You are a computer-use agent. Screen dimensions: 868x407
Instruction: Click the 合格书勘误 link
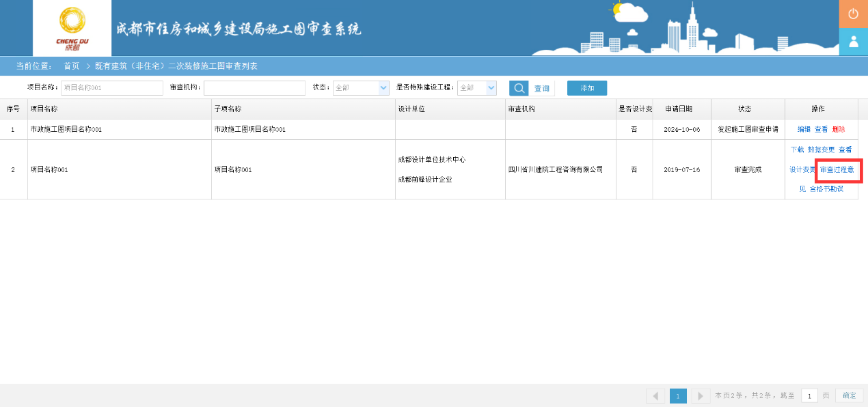[827, 189]
